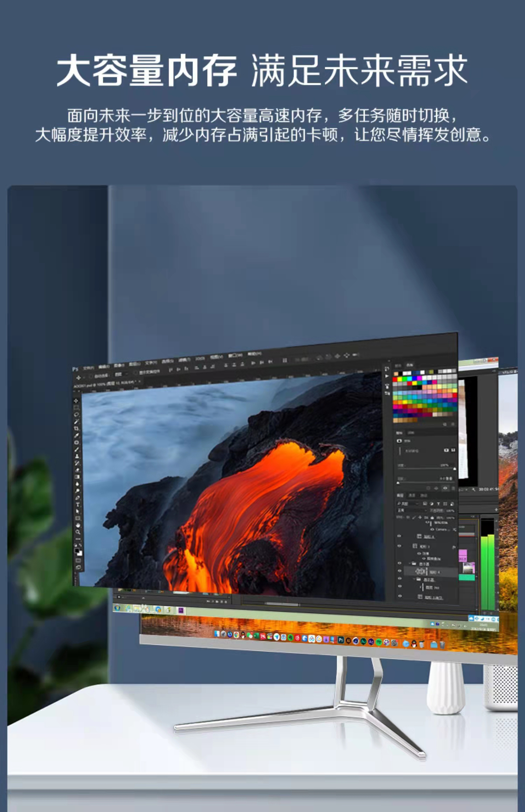Viewport: 525px width, 812px height.
Task: Select the Horizontal Type tool
Action: (x=77, y=505)
